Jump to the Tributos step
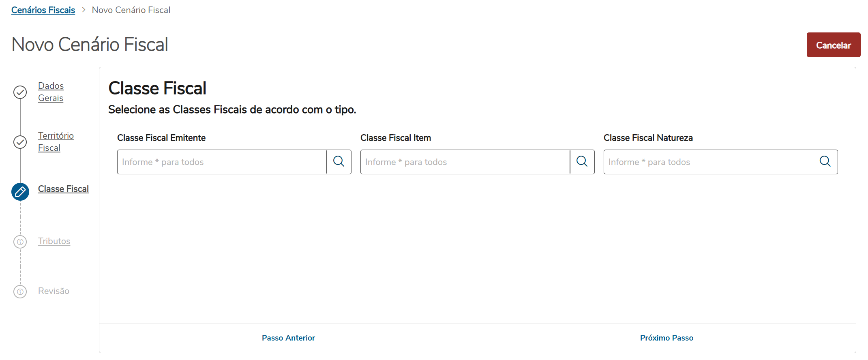Viewport: 868px width, 360px height. tap(54, 241)
